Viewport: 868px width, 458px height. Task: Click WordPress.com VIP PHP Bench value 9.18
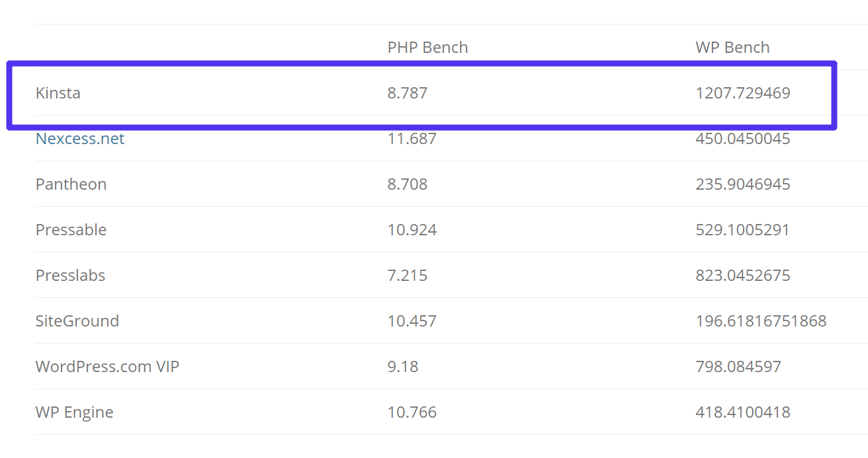pyautogui.click(x=403, y=367)
